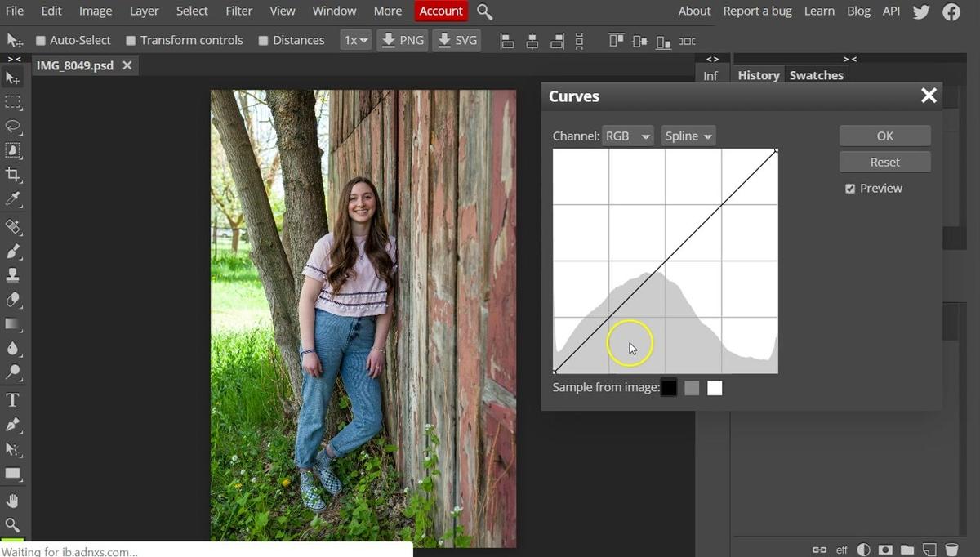Open the File menu

(x=15, y=11)
